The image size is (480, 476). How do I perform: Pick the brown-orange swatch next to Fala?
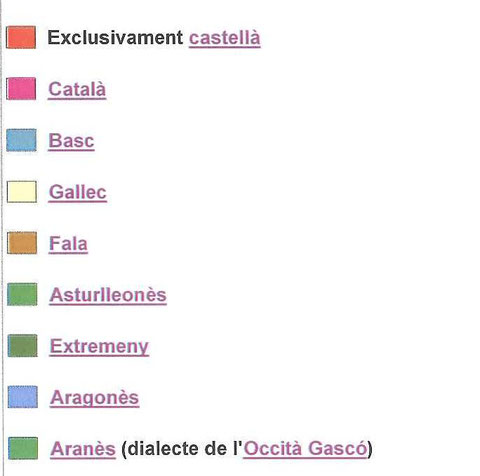22,243
